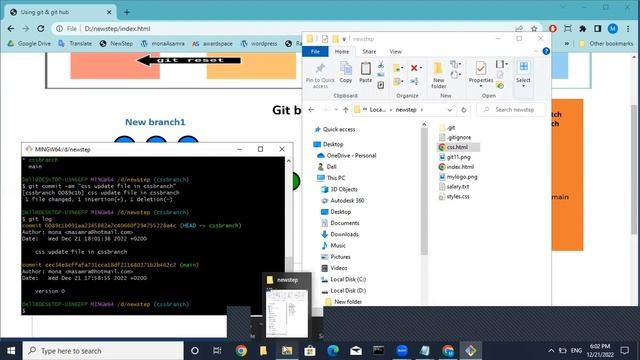Click the Chrome address bar
Viewport: 640px width, 360px height.
(x=286, y=29)
